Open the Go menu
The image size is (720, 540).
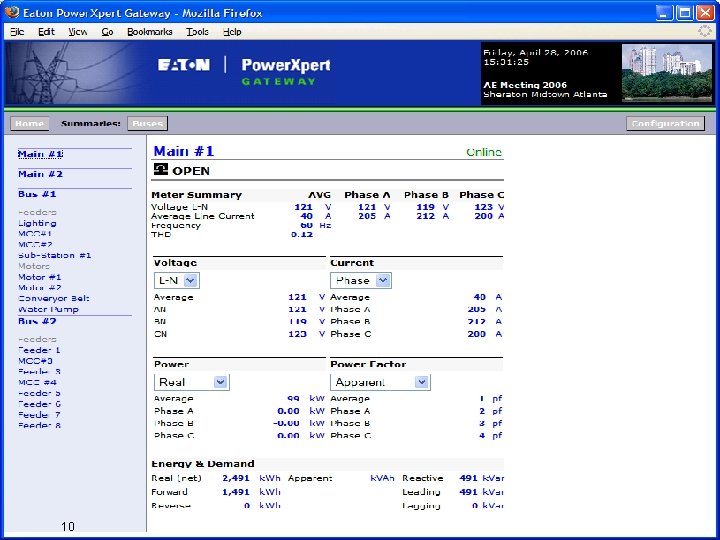(107, 32)
